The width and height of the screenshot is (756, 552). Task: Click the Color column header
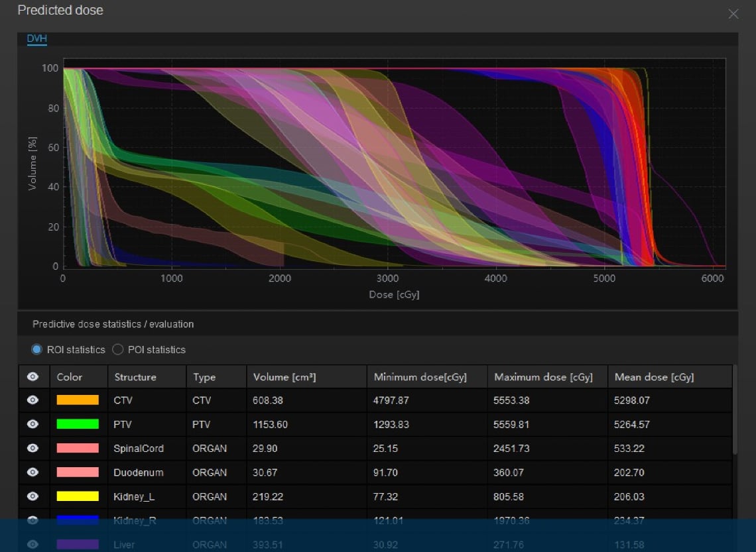tap(79, 376)
